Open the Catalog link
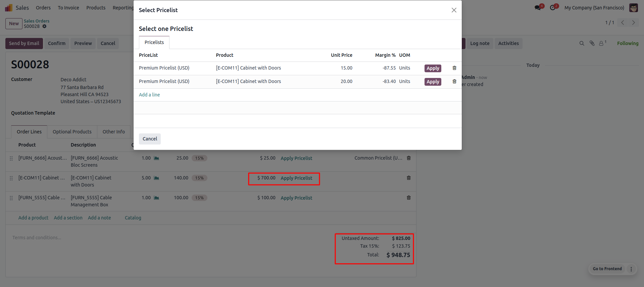 [x=133, y=218]
